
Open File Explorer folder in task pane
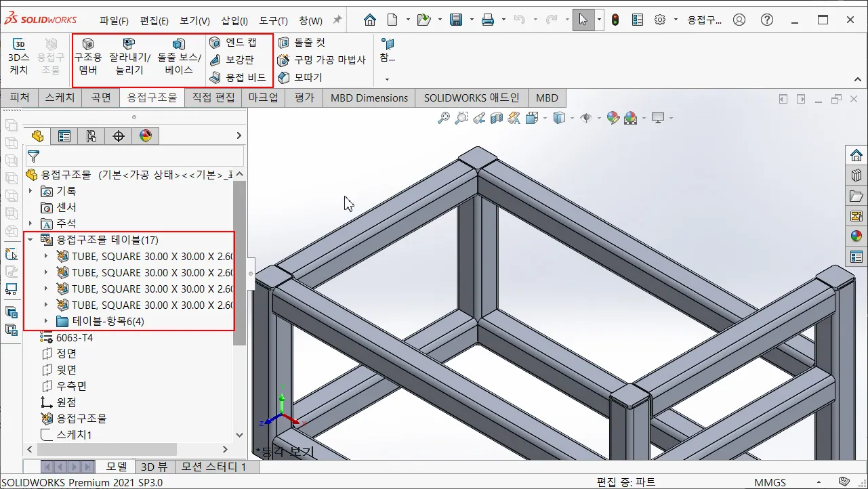[856, 196]
